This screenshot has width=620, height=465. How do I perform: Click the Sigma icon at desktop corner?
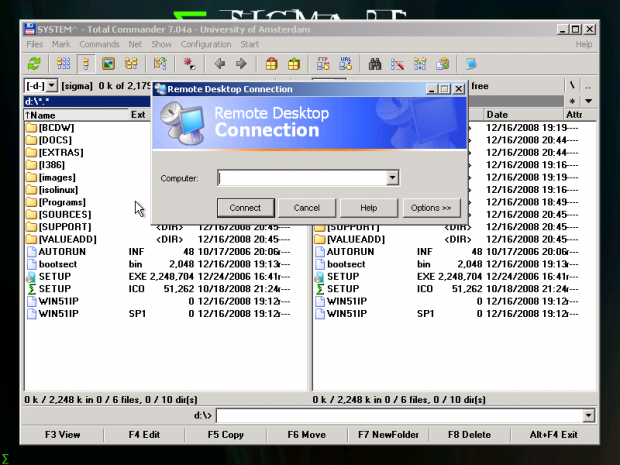(5, 459)
